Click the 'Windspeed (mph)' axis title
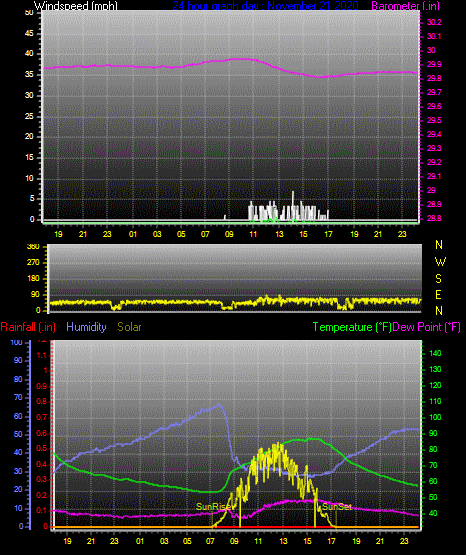The image size is (466, 555). click(x=76, y=6)
